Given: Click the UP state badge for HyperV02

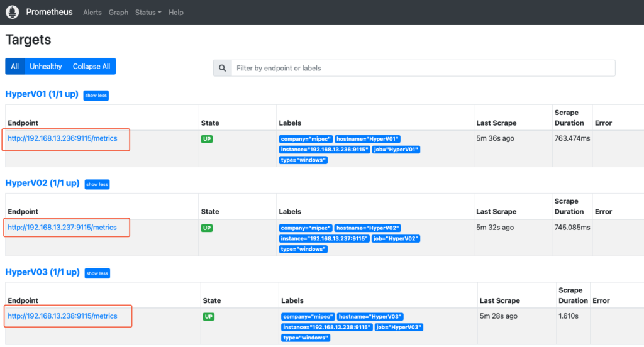Looking at the screenshot, I should click(x=206, y=228).
